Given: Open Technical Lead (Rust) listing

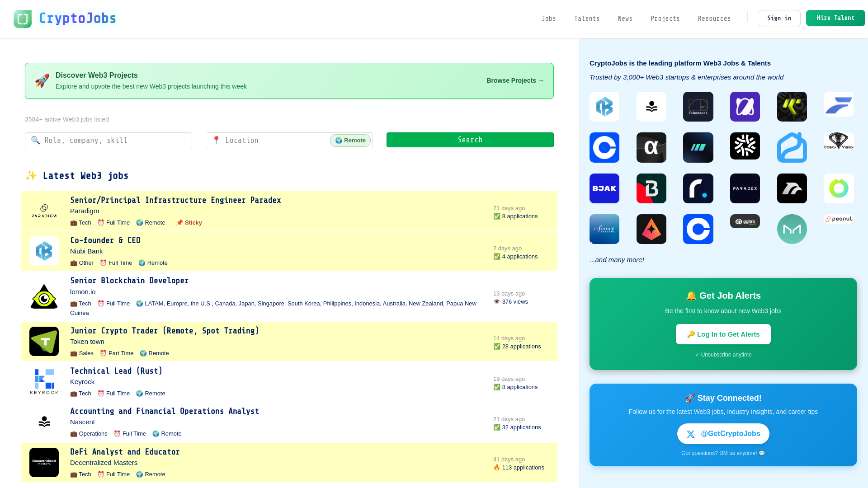Looking at the screenshot, I should click(116, 371).
